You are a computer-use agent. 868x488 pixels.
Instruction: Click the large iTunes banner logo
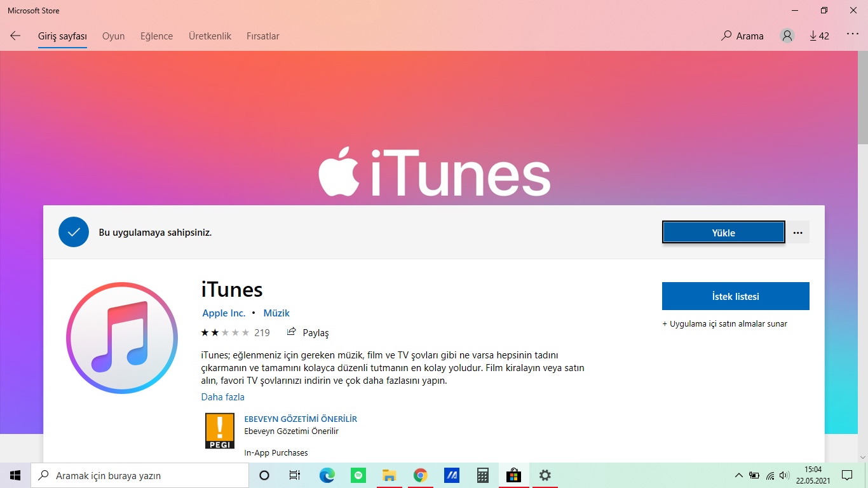434,172
